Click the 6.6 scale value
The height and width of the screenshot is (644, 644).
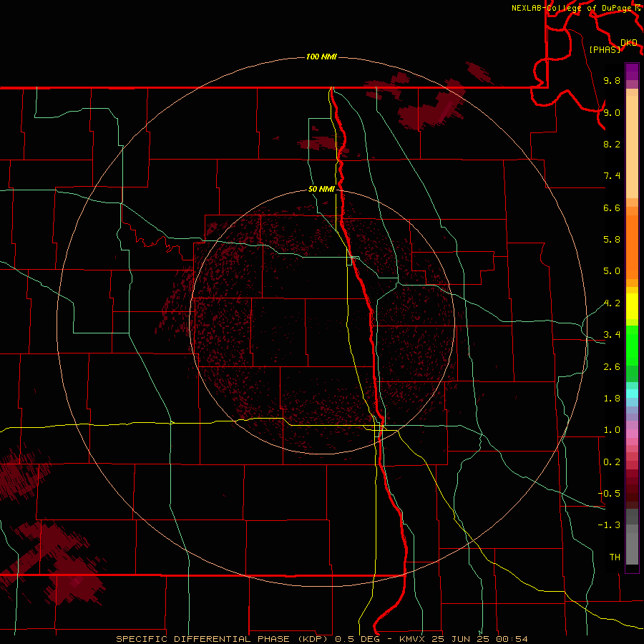pyautogui.click(x=612, y=208)
